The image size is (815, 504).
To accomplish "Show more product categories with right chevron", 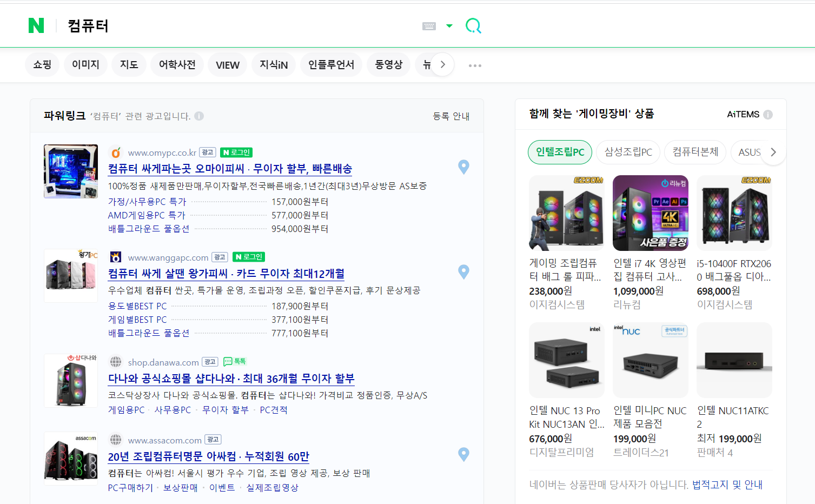I will click(x=773, y=152).
